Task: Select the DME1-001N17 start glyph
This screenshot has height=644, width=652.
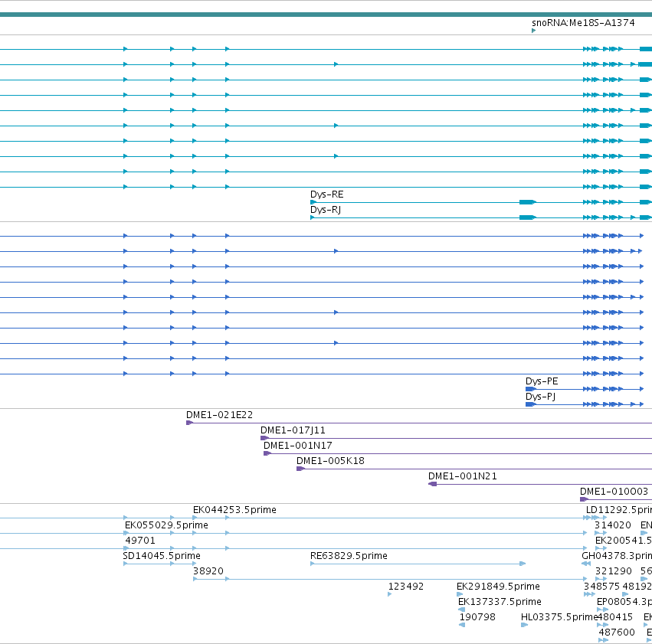Action: pos(267,453)
